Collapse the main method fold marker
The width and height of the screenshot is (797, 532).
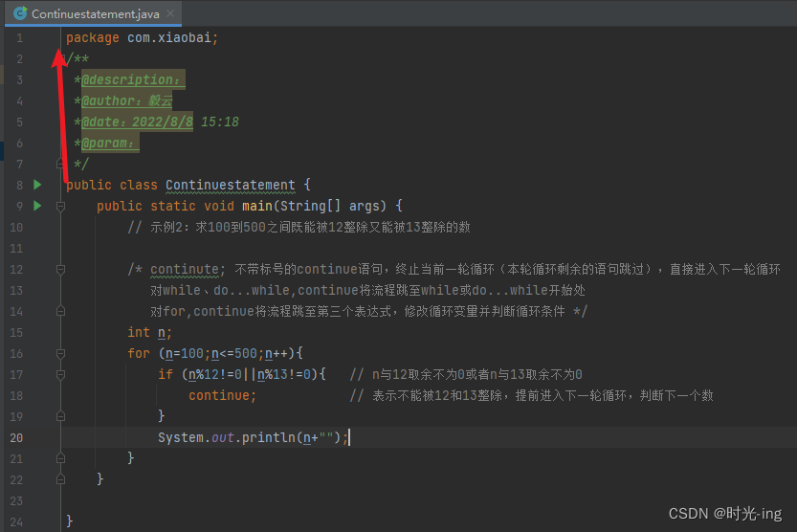tap(61, 206)
